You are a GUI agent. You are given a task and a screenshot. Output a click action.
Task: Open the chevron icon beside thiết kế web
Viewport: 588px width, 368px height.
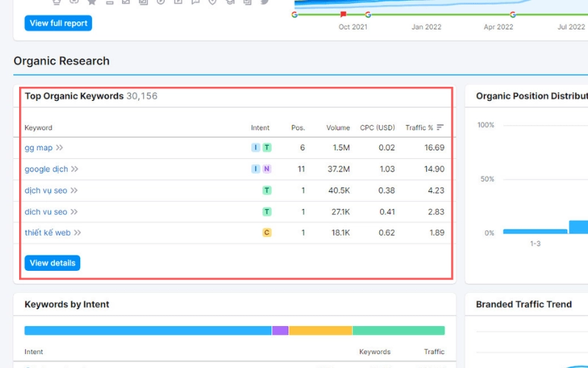(77, 233)
